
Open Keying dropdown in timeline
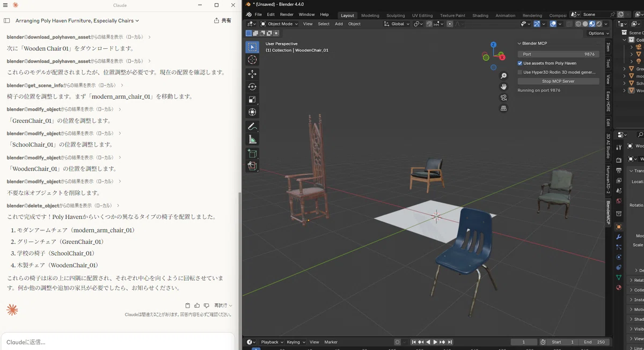(x=296, y=342)
